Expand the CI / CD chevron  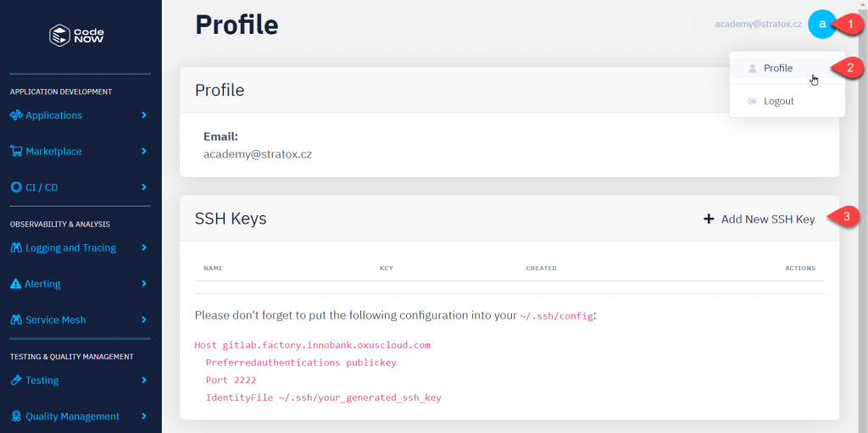144,187
